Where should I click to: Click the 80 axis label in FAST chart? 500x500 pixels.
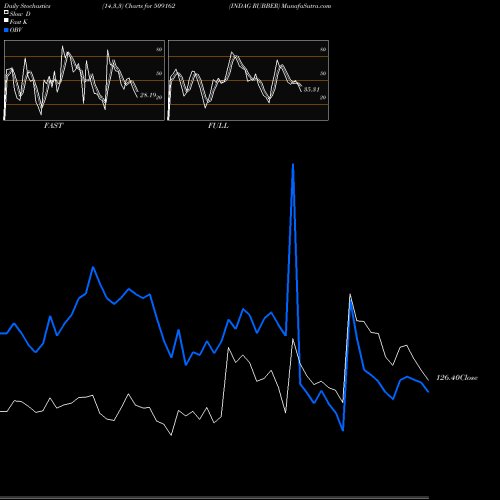click(x=159, y=49)
